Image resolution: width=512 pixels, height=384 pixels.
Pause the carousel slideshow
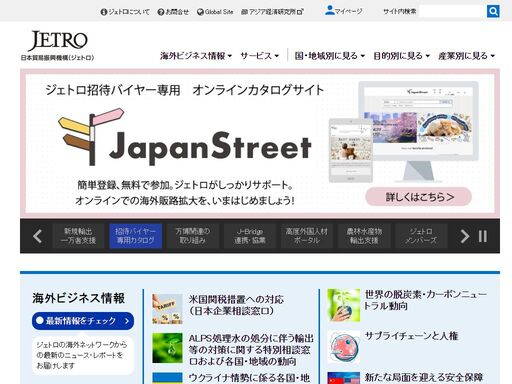483,236
